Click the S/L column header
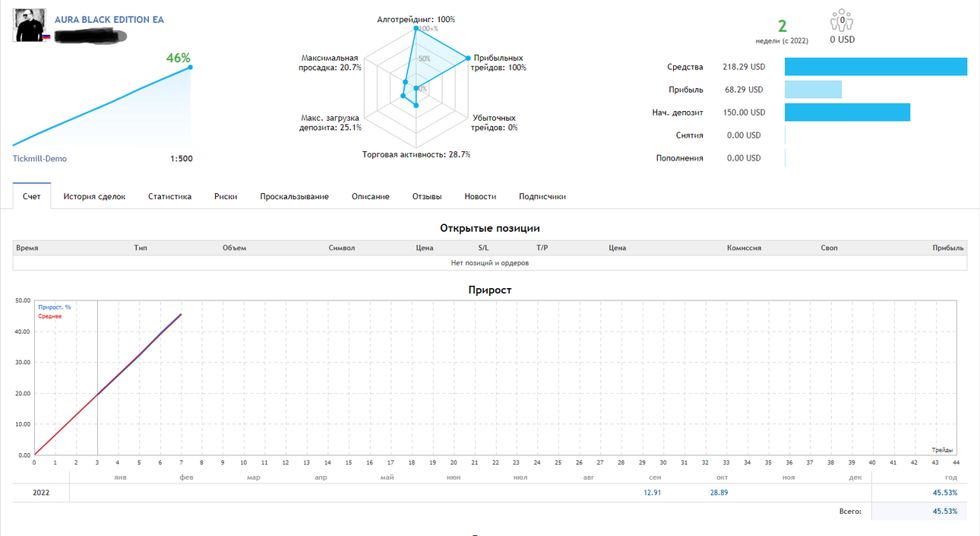Image resolution: width=980 pixels, height=536 pixels. (x=484, y=248)
